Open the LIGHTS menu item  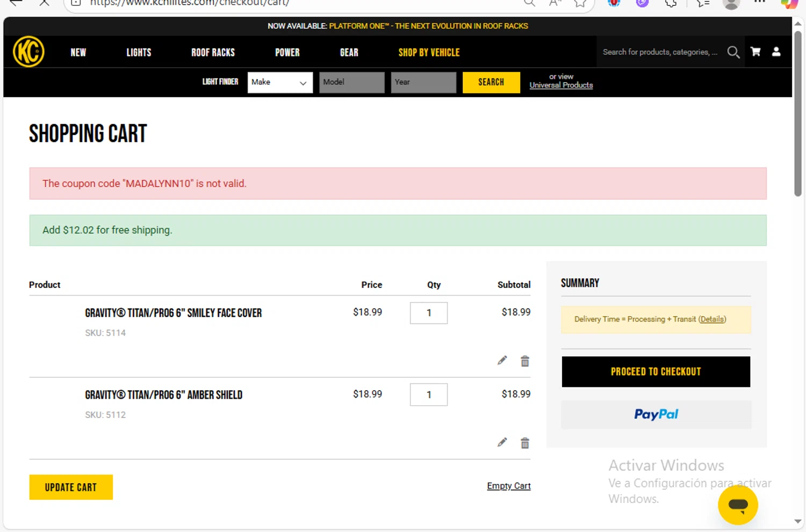click(x=139, y=53)
